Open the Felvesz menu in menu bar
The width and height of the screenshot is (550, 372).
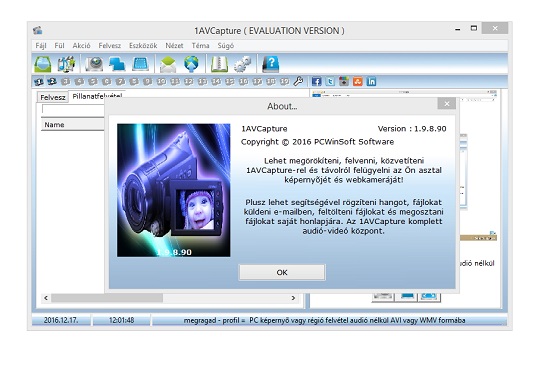click(x=109, y=46)
